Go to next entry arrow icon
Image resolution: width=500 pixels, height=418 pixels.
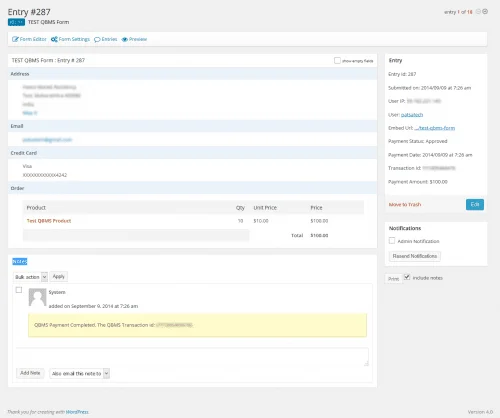pyautogui.click(x=485, y=12)
